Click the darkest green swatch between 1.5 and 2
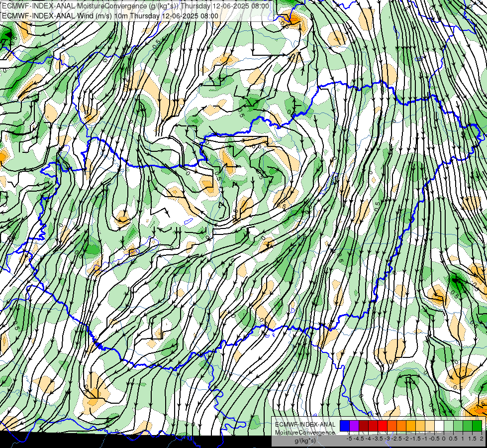Viewport: 487px width, 448px height. tap(477, 426)
